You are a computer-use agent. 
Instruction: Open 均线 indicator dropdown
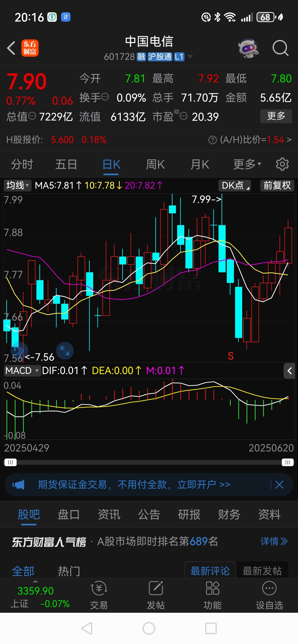pyautogui.click(x=18, y=185)
